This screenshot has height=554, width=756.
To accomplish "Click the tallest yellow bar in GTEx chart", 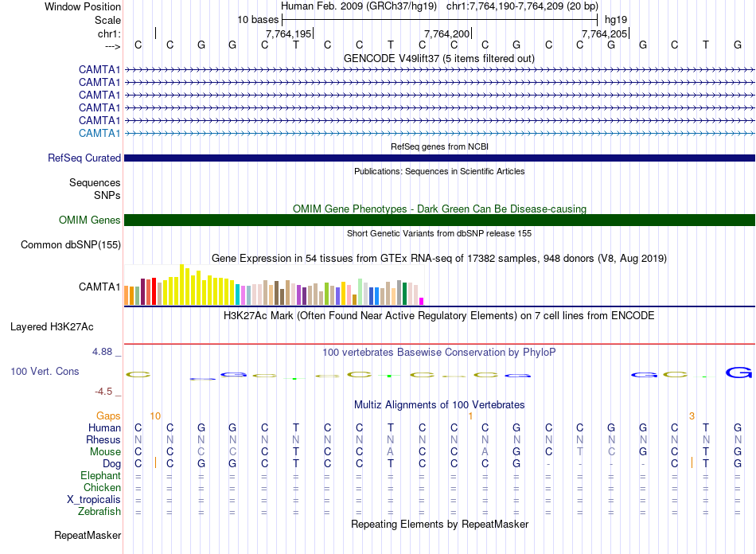I will [182, 284].
